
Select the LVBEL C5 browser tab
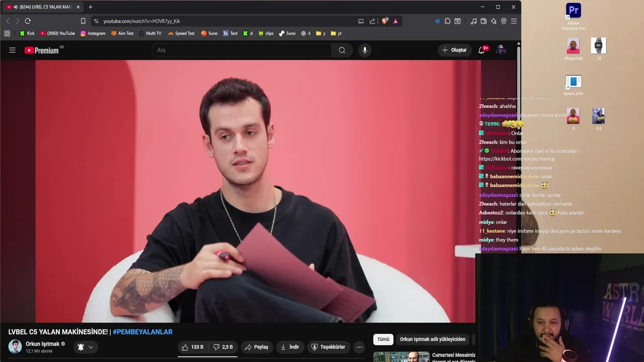42,7
